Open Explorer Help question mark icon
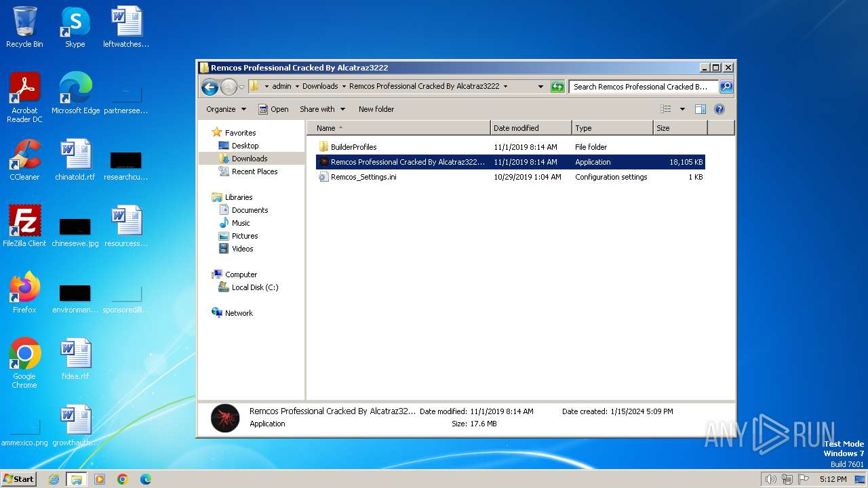Image resolution: width=868 pixels, height=488 pixels. pos(719,109)
